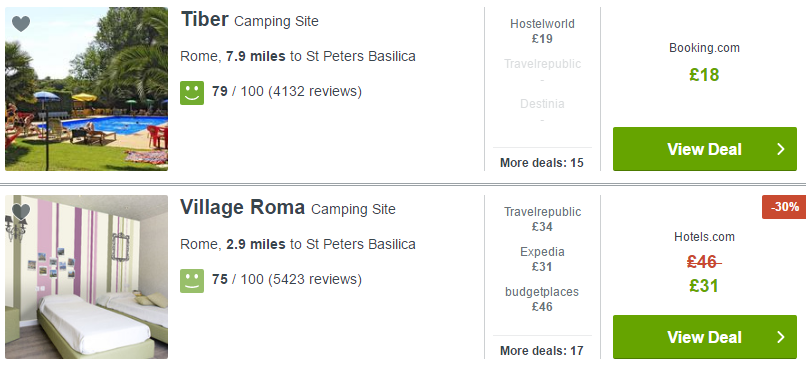Open the Tiber pool photo thumbnail
Screen dimensions: 806x365
click(86, 89)
